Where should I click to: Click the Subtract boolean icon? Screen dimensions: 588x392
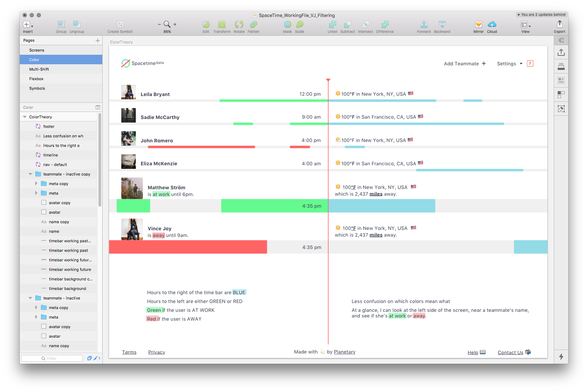(347, 24)
